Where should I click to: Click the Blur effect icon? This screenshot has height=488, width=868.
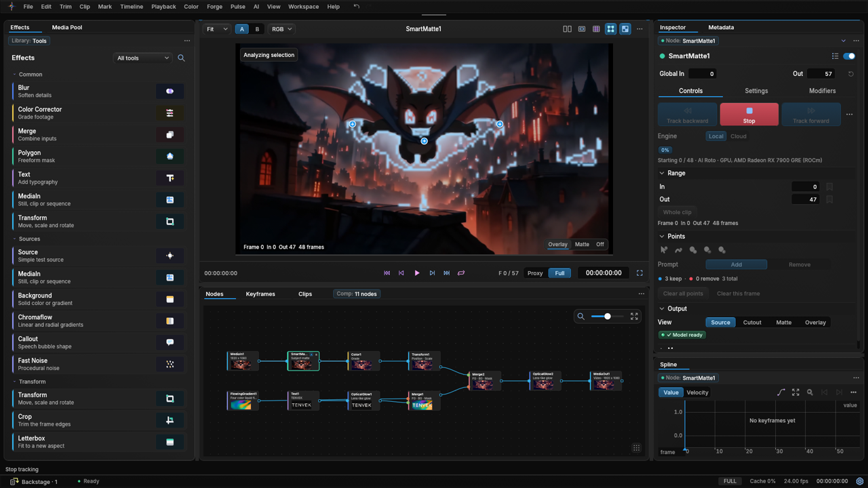[x=170, y=91]
